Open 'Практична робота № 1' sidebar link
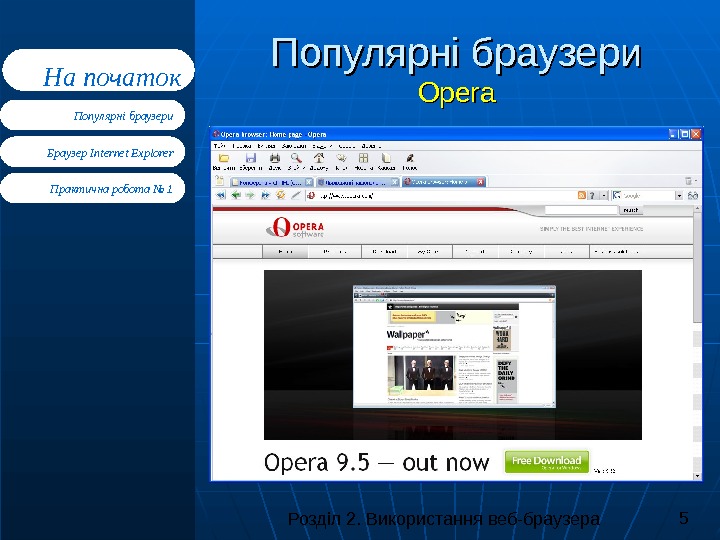Screen dimensions: 720x540 [93, 188]
